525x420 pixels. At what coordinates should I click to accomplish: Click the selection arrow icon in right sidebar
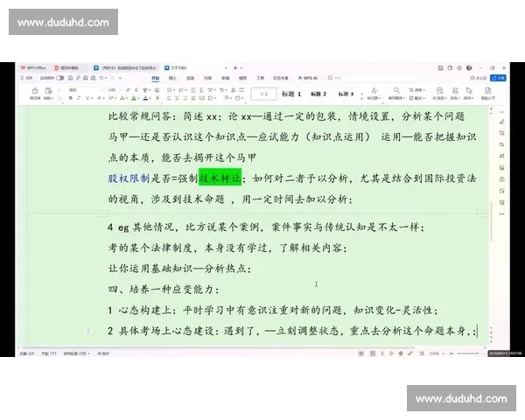click(x=502, y=133)
